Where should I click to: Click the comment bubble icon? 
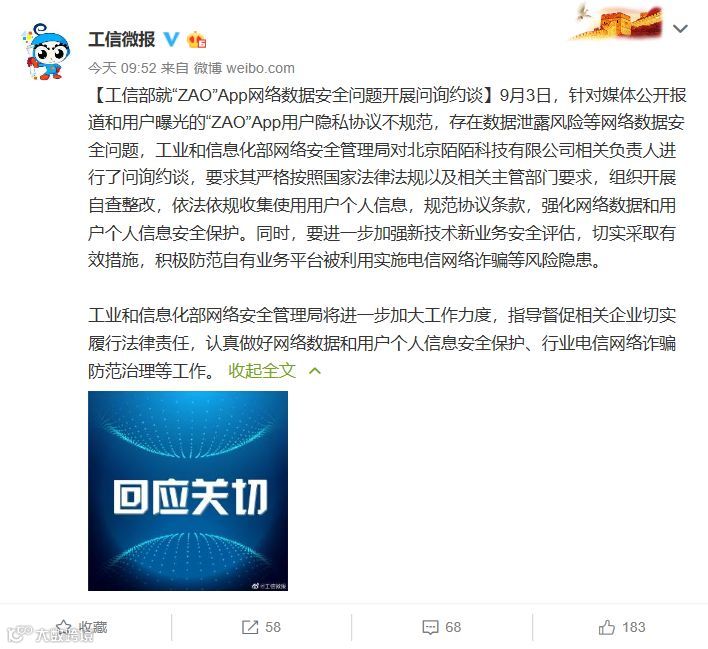click(x=430, y=627)
